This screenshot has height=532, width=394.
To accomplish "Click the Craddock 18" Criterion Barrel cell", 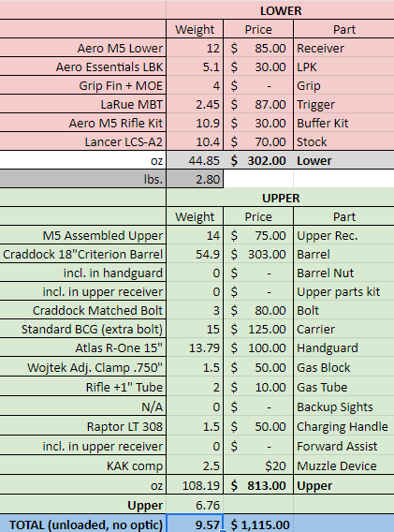I will (x=83, y=254).
